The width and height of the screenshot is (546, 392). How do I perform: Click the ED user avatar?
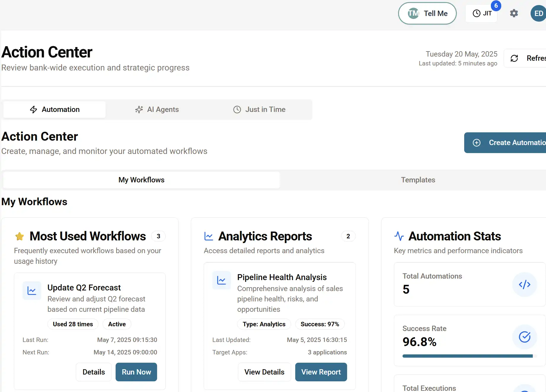click(x=538, y=13)
